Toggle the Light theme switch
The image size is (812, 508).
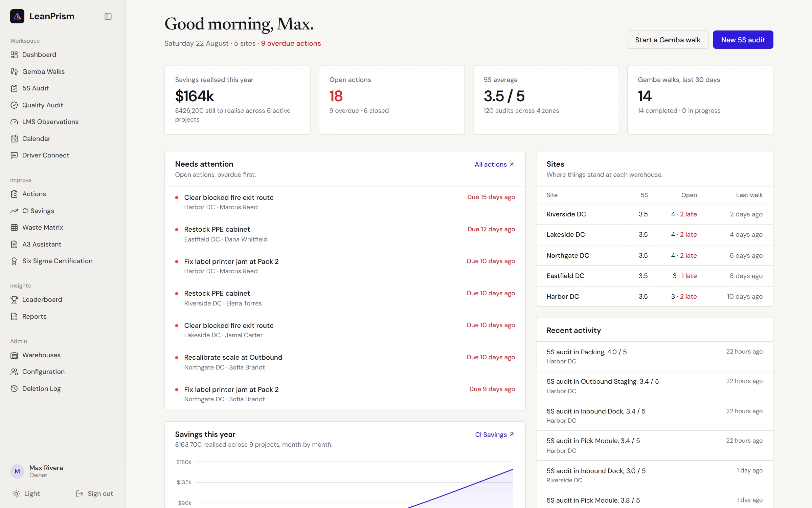click(x=26, y=493)
